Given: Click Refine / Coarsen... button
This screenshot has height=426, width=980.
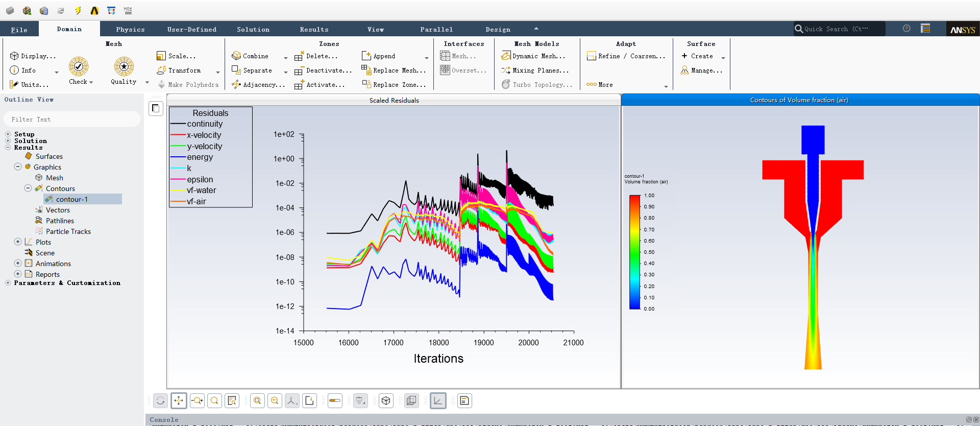Looking at the screenshot, I should click(x=626, y=56).
